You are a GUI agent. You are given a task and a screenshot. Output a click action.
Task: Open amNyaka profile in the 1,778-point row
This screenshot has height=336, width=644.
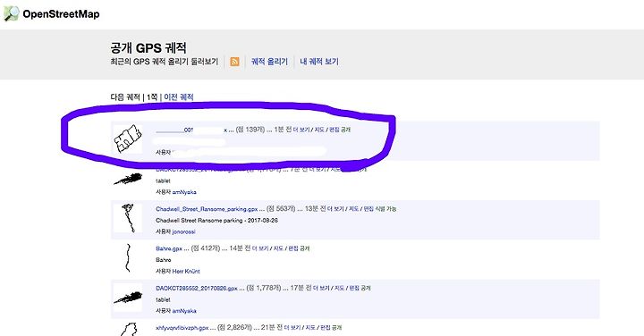coord(184,311)
